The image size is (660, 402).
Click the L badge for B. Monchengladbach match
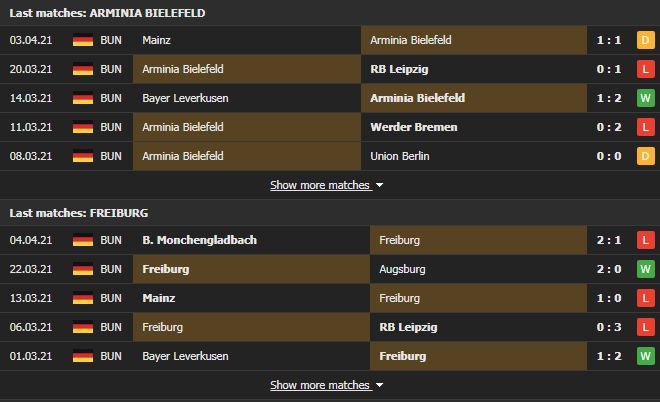tap(645, 240)
